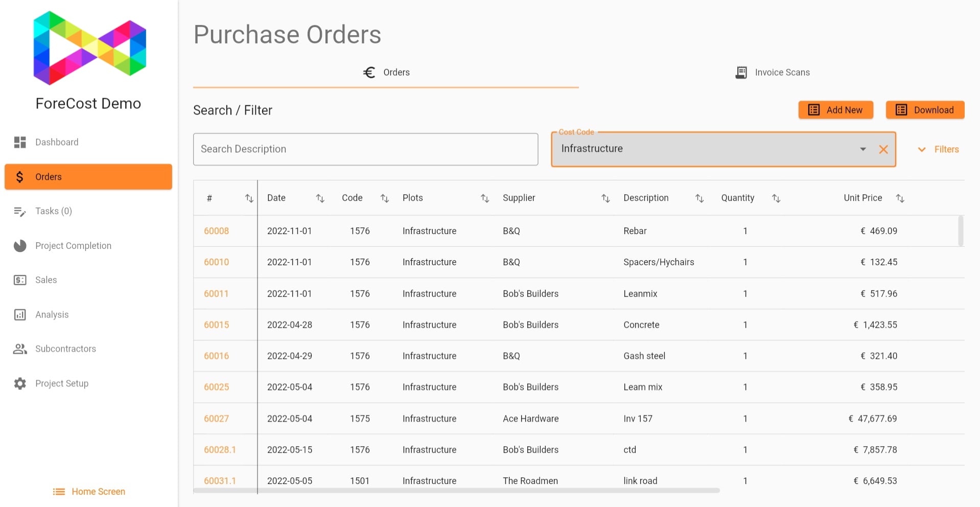Image resolution: width=980 pixels, height=507 pixels.
Task: Click the Analysis chart icon
Action: pyautogui.click(x=20, y=315)
